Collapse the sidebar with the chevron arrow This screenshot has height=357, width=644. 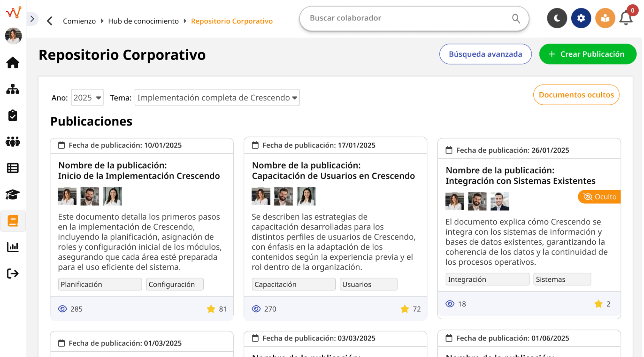[x=32, y=19]
